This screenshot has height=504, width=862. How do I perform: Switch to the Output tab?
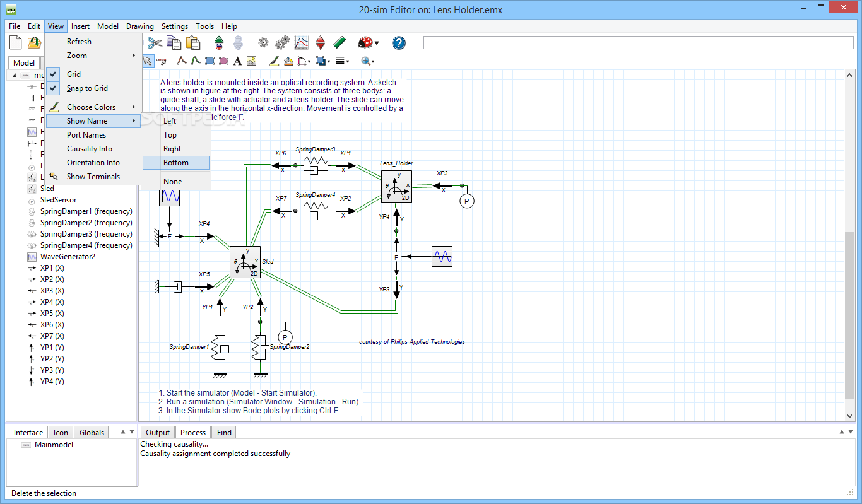(158, 433)
